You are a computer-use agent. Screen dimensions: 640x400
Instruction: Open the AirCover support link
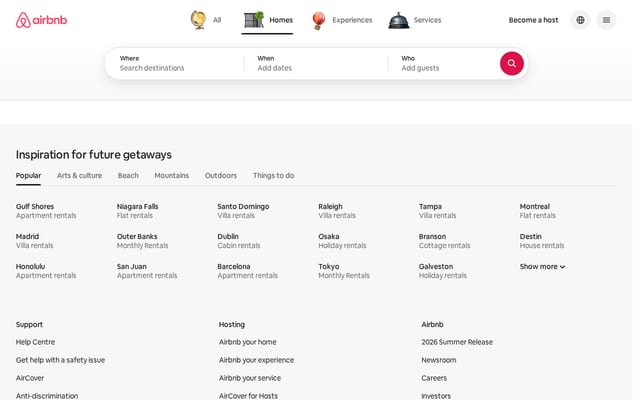click(x=30, y=378)
